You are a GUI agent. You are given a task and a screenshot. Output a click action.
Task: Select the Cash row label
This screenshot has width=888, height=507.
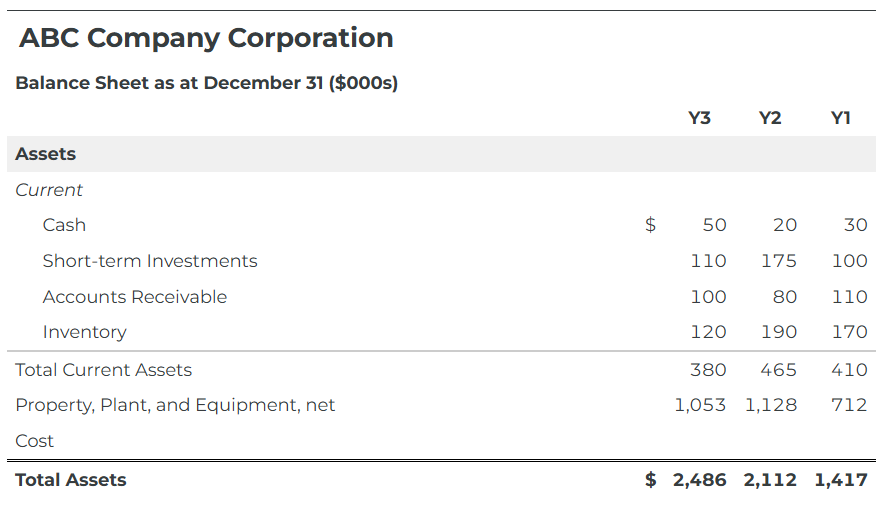pyautogui.click(x=64, y=225)
